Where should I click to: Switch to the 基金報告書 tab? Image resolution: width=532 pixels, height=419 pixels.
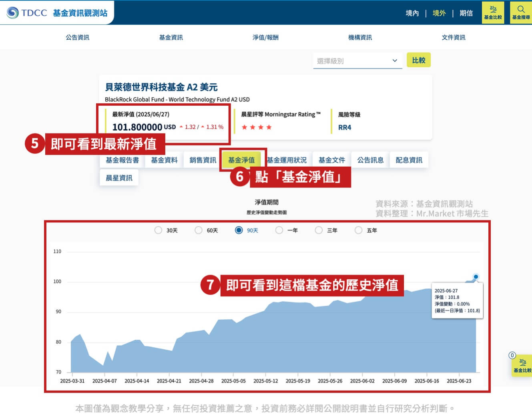coord(122,160)
